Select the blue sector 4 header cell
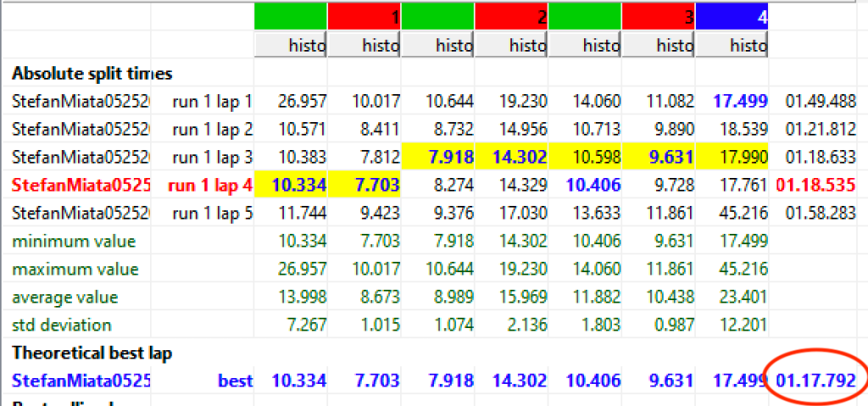 (732, 16)
